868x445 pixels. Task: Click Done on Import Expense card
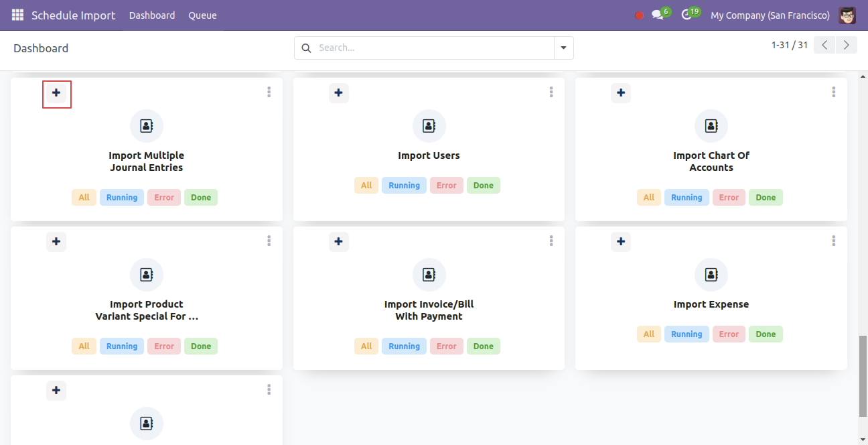pyautogui.click(x=766, y=334)
